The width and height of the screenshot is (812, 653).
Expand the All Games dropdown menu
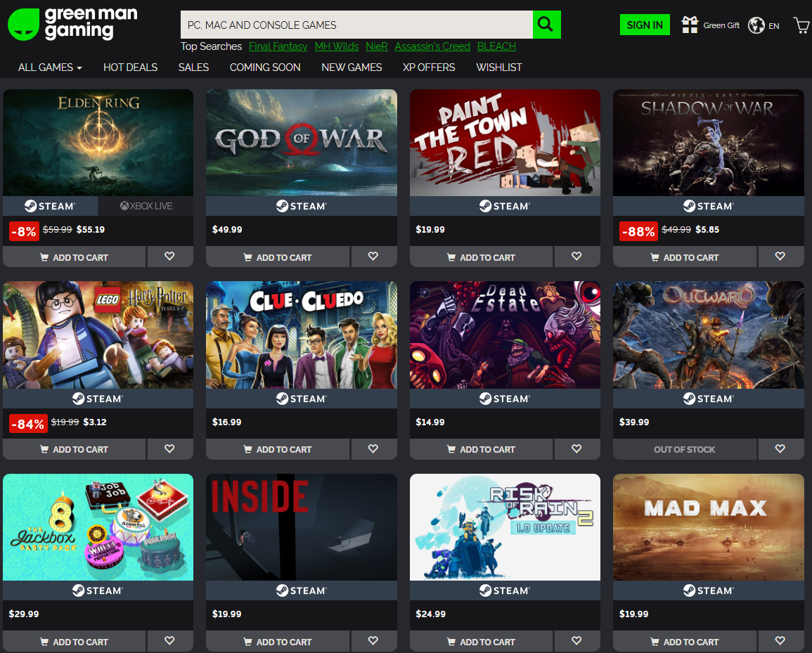50,67
